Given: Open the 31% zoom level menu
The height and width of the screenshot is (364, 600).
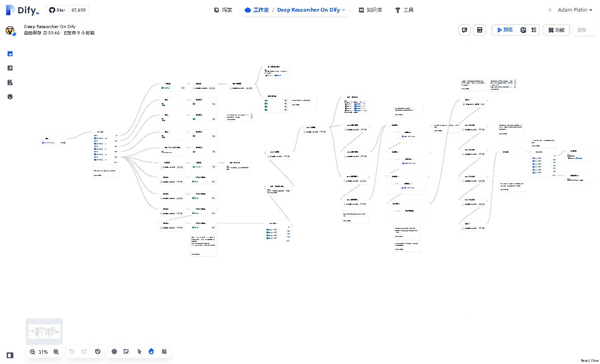Looking at the screenshot, I should coord(43,352).
